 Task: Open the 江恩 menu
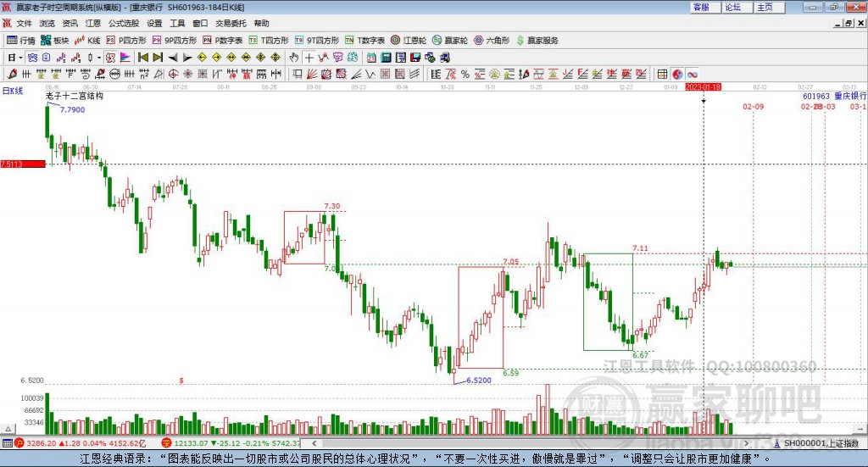(x=93, y=23)
